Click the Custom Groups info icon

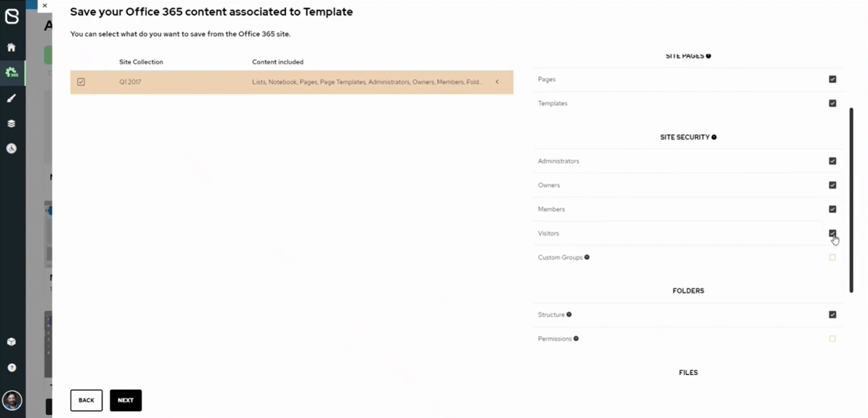pos(587,257)
